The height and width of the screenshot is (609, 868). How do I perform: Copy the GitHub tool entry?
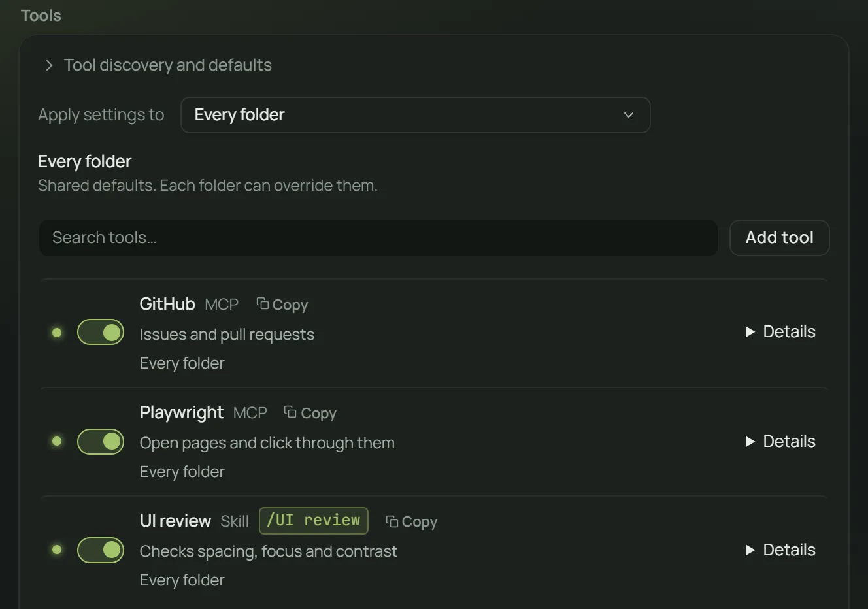[282, 304]
